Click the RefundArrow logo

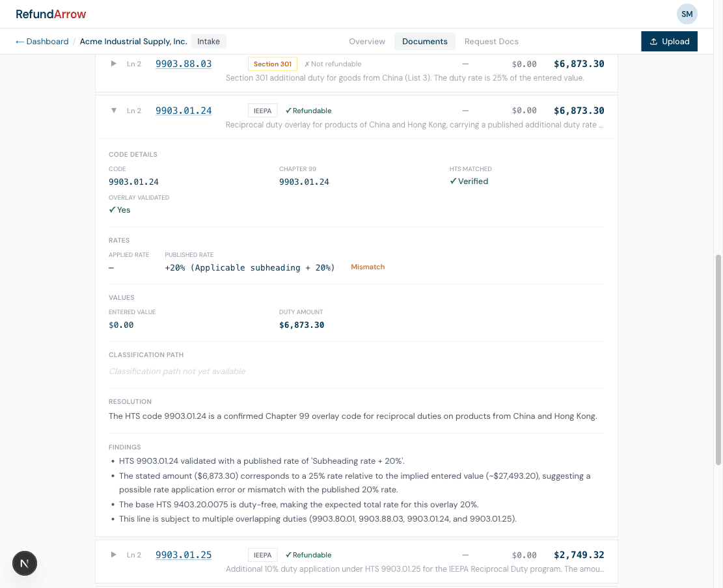(51, 14)
